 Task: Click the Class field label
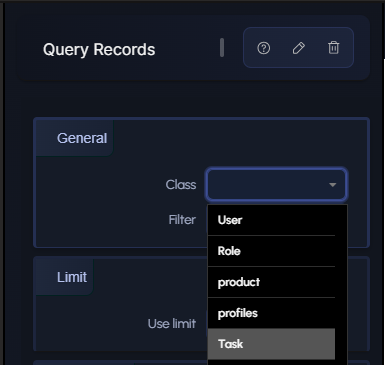[x=181, y=185]
